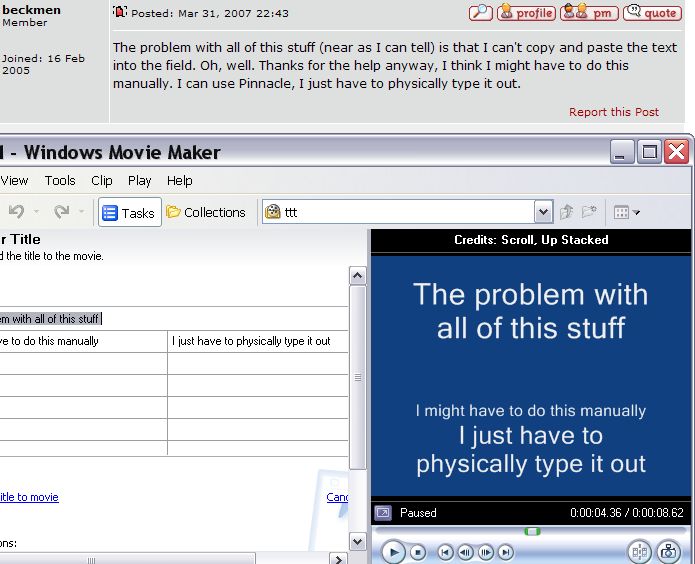The width and height of the screenshot is (695, 564).
Task: Click the Back to start playback icon
Action: tap(445, 552)
